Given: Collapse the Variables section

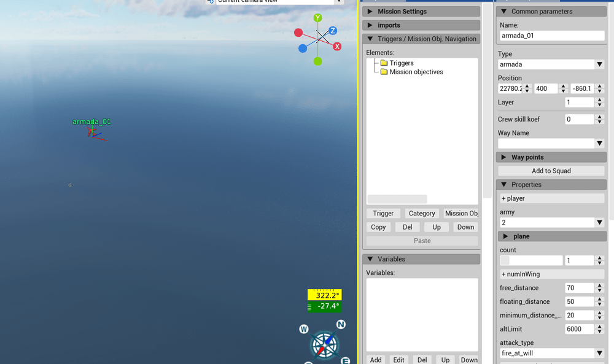Looking at the screenshot, I should pyautogui.click(x=421, y=259).
